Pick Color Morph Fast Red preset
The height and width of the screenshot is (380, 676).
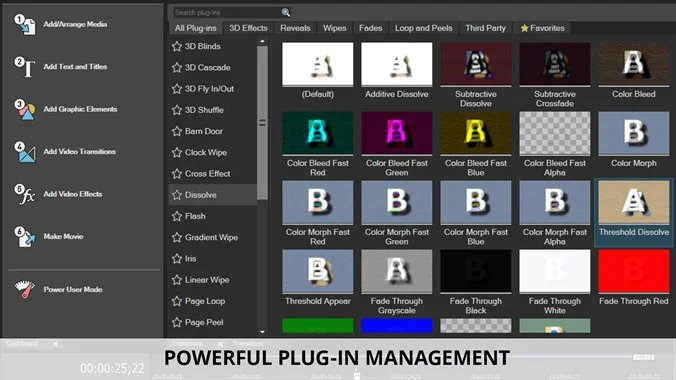[x=318, y=202]
